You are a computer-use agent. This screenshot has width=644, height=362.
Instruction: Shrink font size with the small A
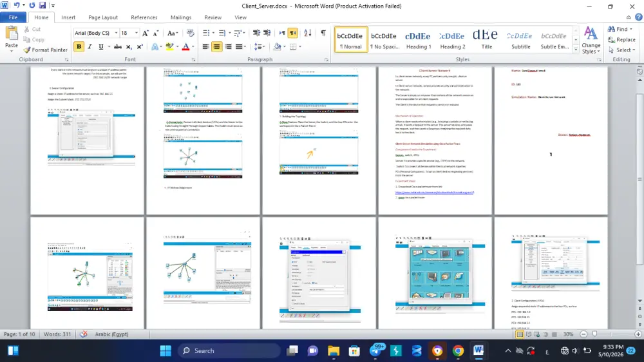[x=156, y=33]
